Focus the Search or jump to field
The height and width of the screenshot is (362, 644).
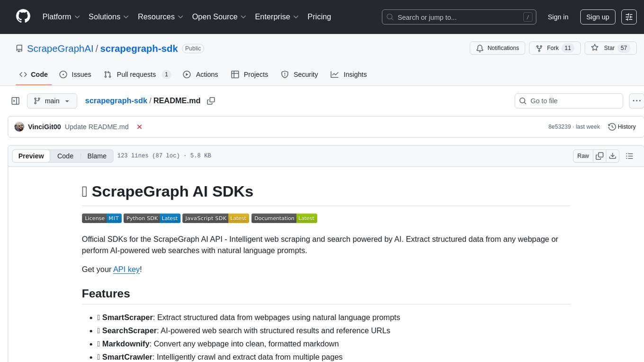458,17
